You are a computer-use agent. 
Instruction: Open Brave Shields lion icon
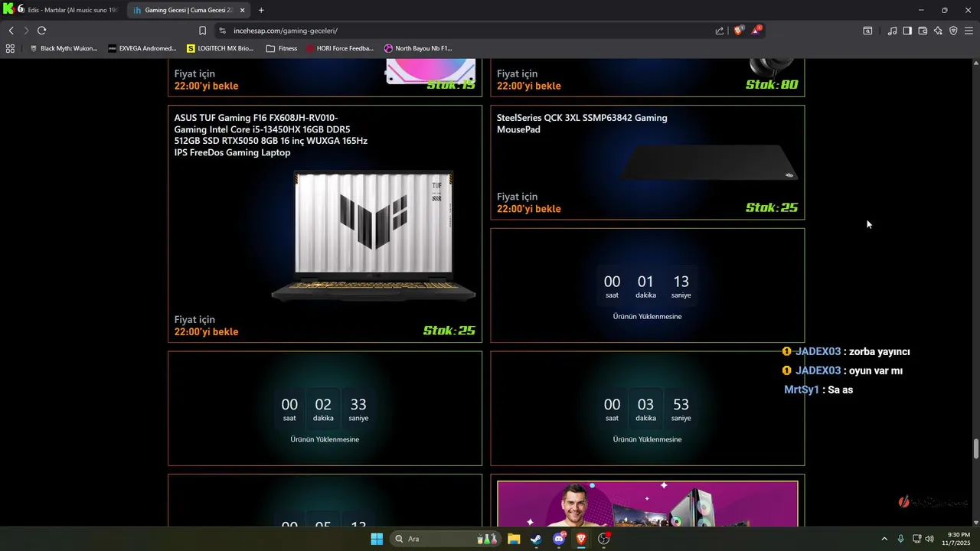point(738,31)
